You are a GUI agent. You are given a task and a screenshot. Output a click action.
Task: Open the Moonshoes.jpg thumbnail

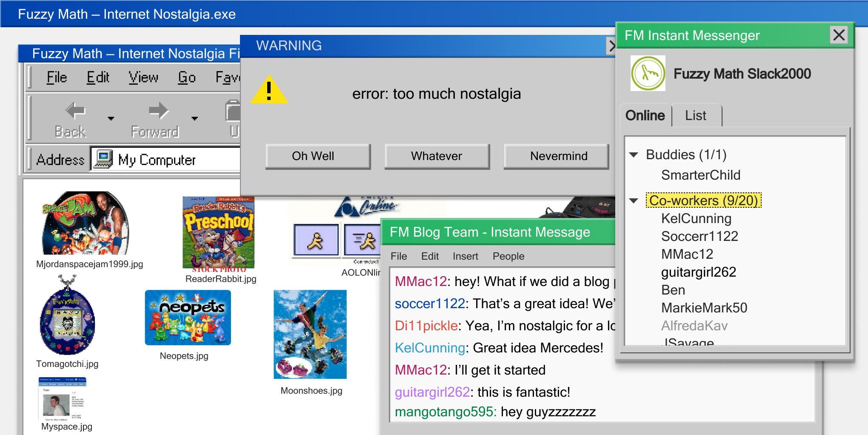(310, 334)
